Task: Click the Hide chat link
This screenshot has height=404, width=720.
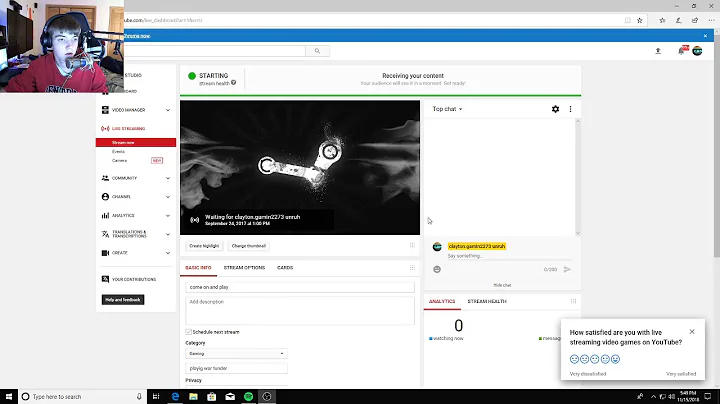Action: [502, 285]
